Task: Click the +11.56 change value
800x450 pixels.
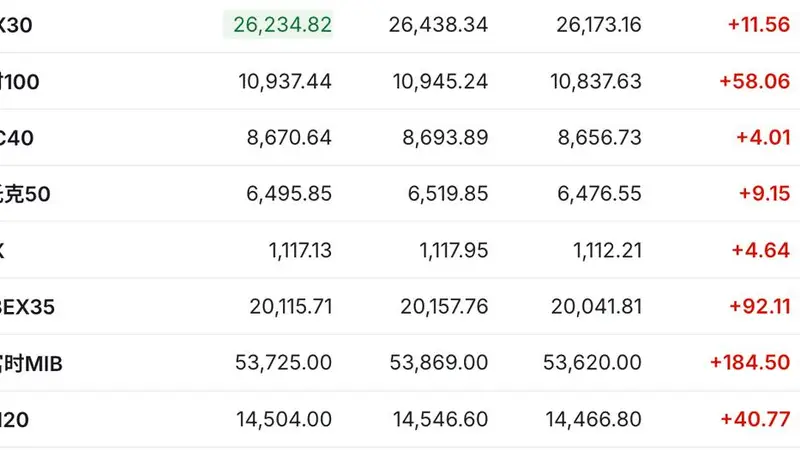Action: pyautogui.click(x=759, y=24)
